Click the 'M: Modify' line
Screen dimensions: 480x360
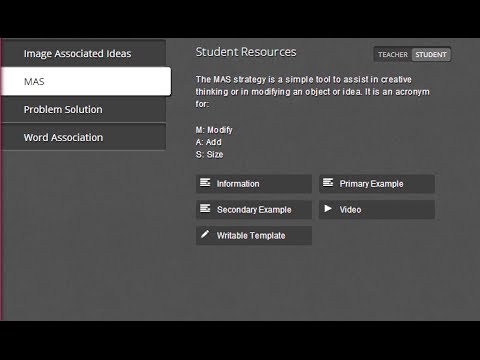pos(214,130)
